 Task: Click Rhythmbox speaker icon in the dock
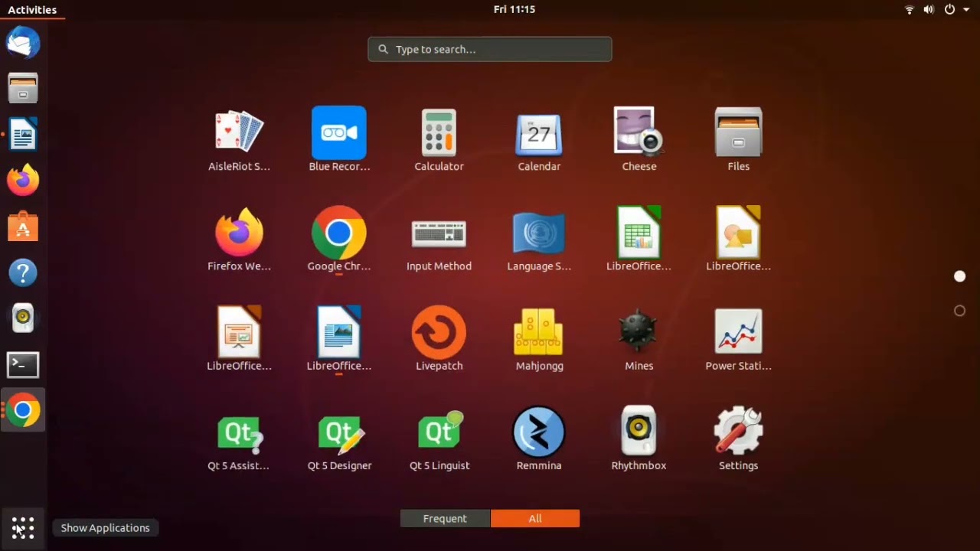tap(23, 318)
